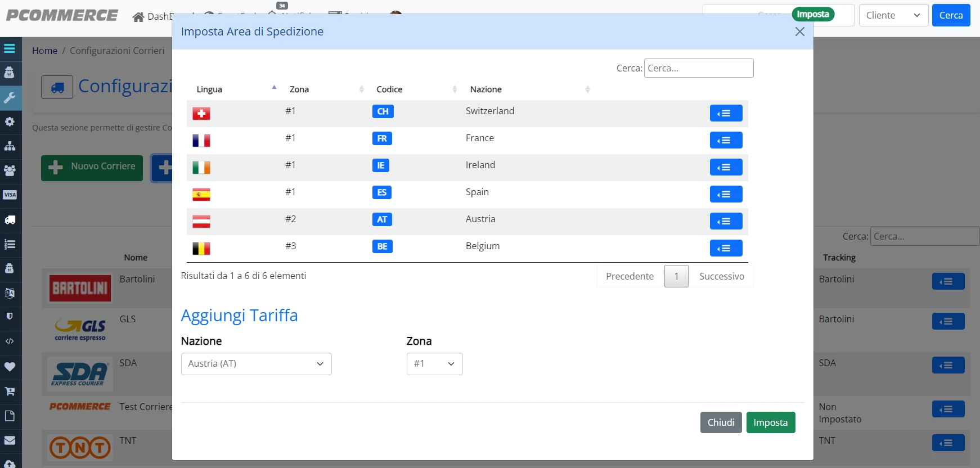980x468 pixels.
Task: Open Belgium row action menu button
Action: click(726, 248)
